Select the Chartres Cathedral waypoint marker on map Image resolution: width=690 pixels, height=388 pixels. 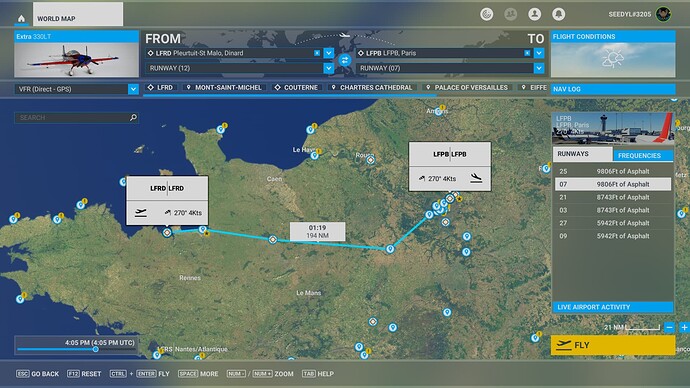(390, 249)
